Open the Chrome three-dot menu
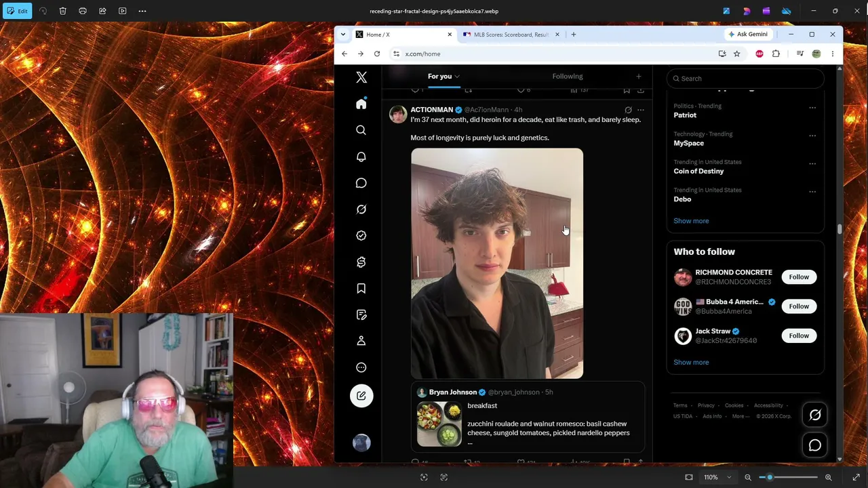This screenshot has width=868, height=488. pyautogui.click(x=833, y=54)
